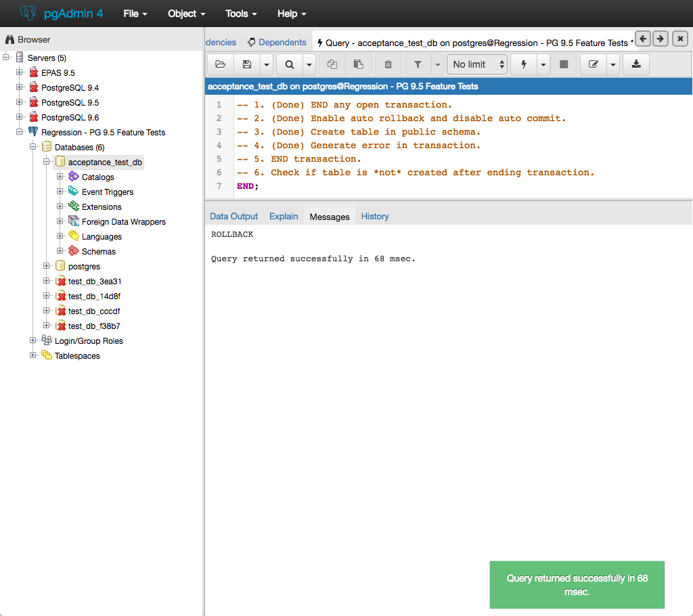Click the Find magnifier icon
The height and width of the screenshot is (616, 693).
(x=289, y=64)
